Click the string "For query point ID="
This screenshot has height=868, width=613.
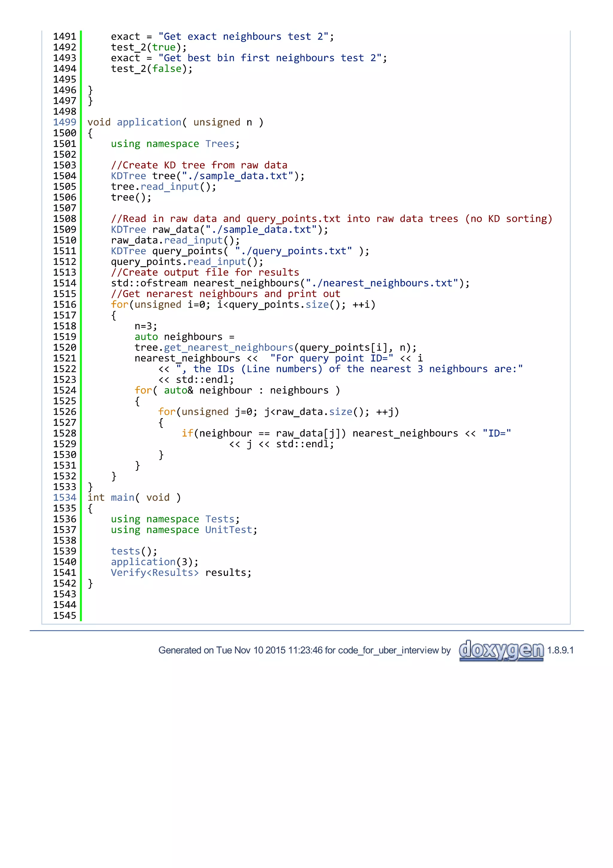click(332, 359)
